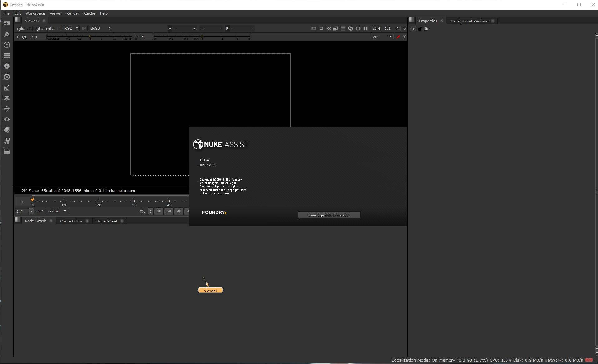This screenshot has height=364, width=598.
Task: Click the skip scanlines icon in viewer
Action: [343, 28]
